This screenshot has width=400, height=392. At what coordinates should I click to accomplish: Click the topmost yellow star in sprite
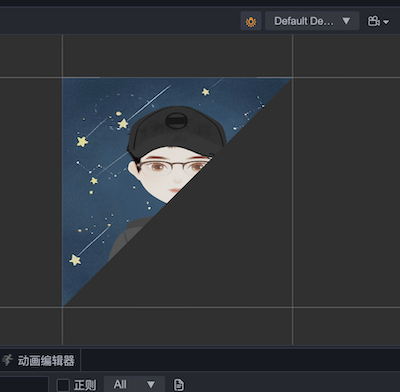click(x=205, y=91)
